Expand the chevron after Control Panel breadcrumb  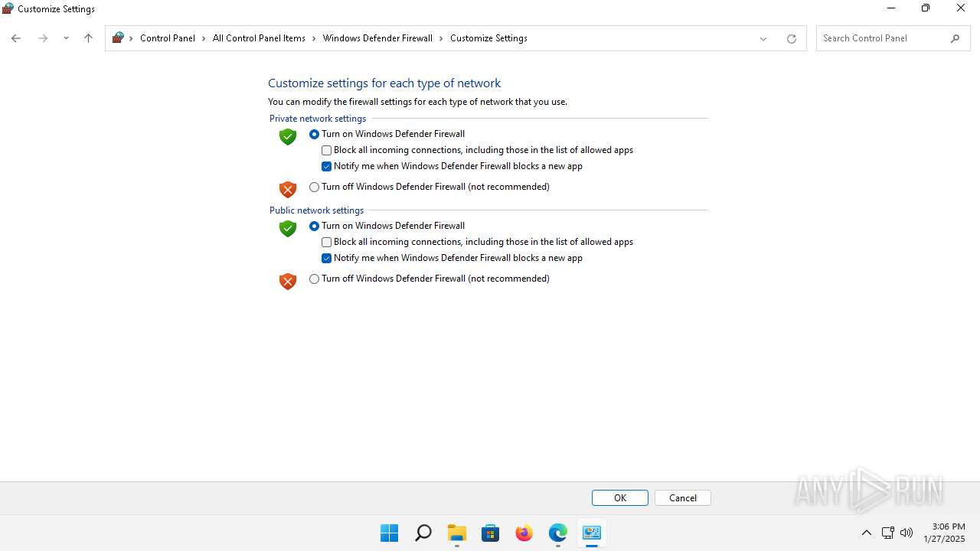[204, 38]
